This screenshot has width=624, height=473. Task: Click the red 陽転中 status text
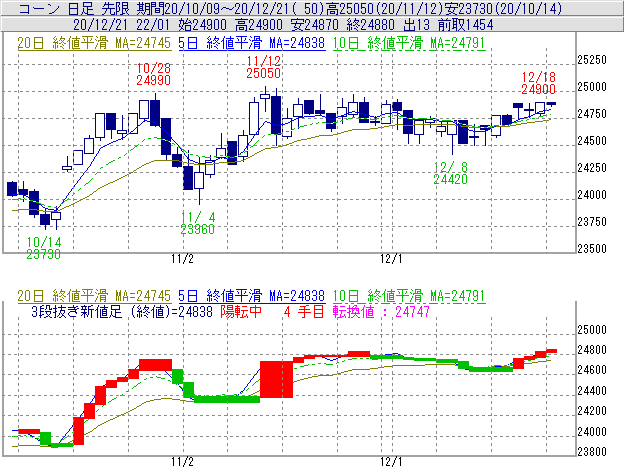tap(241, 311)
